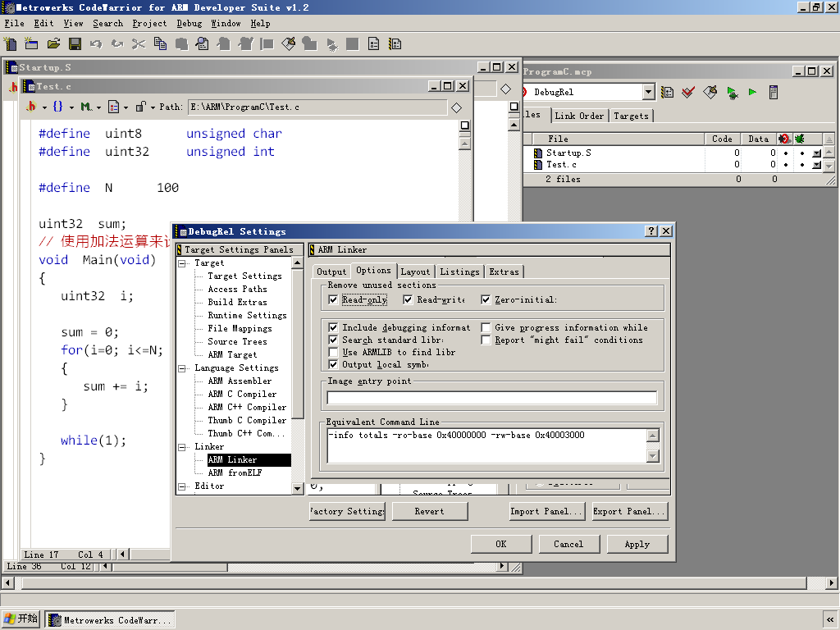Click Windows Start button on taskbar
Image resolution: width=840 pixels, height=630 pixels.
pyautogui.click(x=21, y=619)
